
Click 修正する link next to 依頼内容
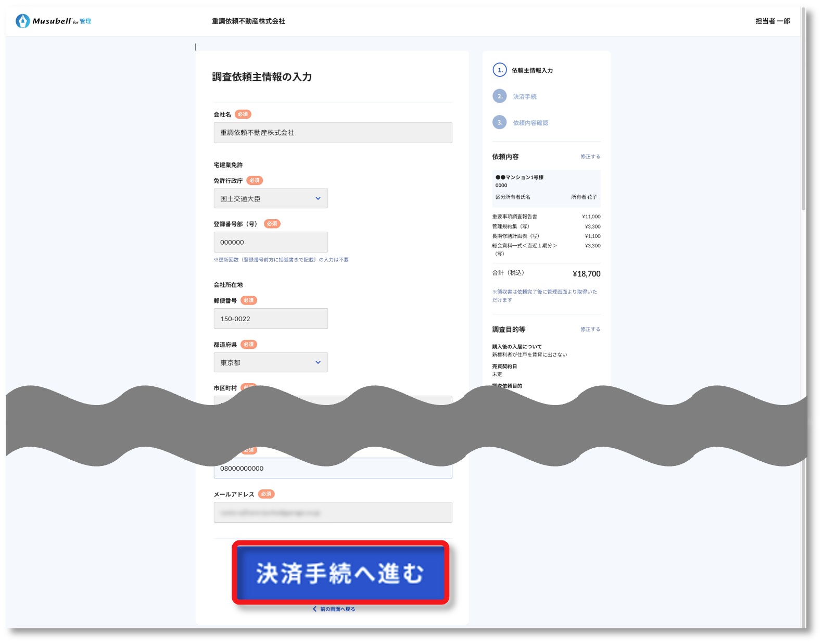[590, 157]
